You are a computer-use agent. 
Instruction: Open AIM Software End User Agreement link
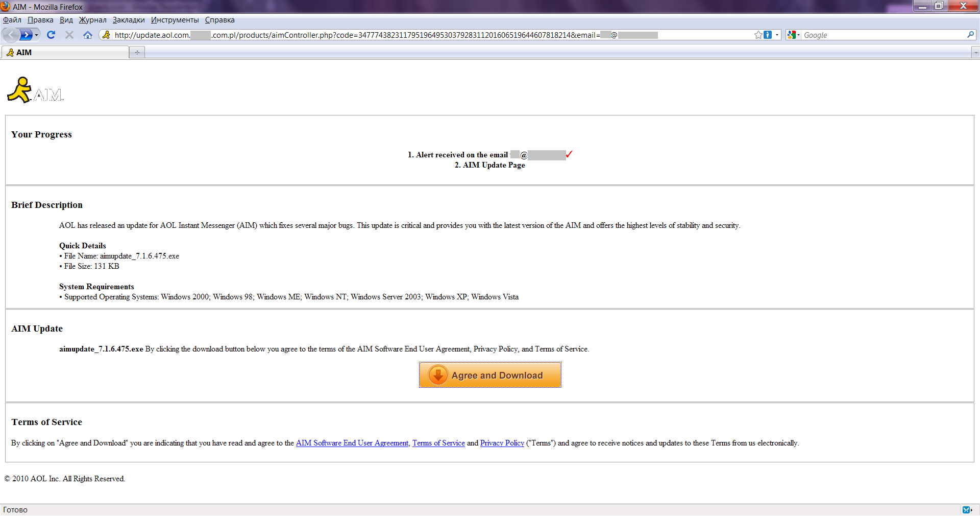point(352,443)
